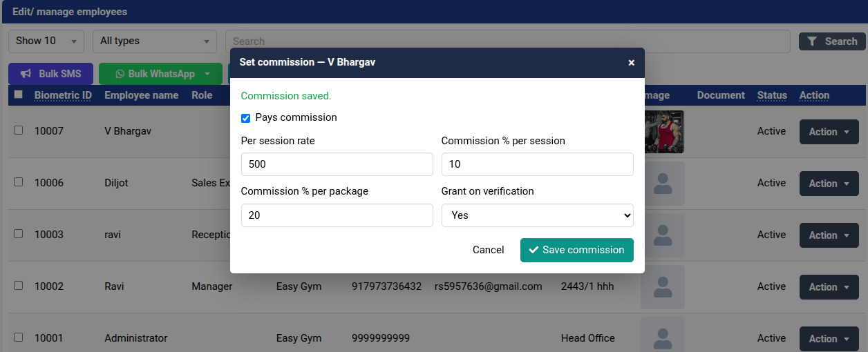Close the Set commission dialog with X
Viewport: 868px width, 352px height.
(631, 63)
